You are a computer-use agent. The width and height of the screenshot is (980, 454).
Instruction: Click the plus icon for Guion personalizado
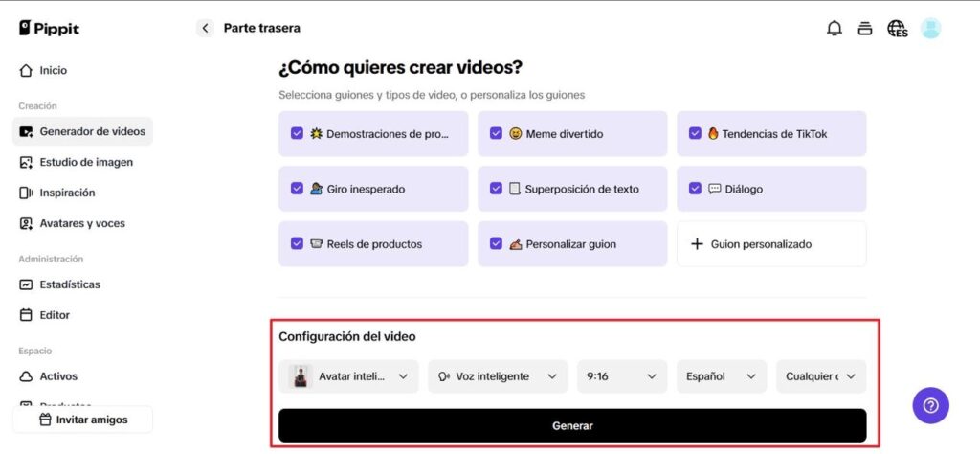click(x=697, y=244)
